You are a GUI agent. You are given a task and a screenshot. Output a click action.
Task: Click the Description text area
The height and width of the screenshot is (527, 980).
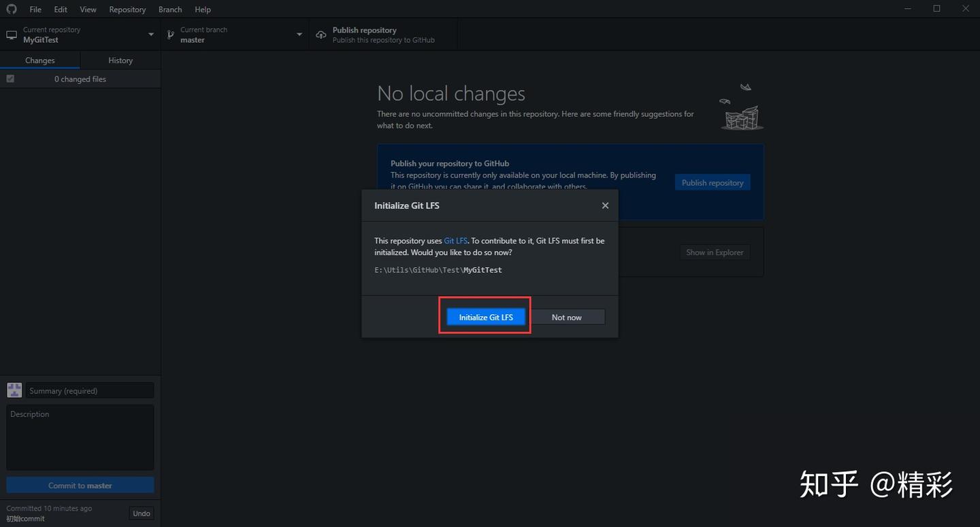80,437
